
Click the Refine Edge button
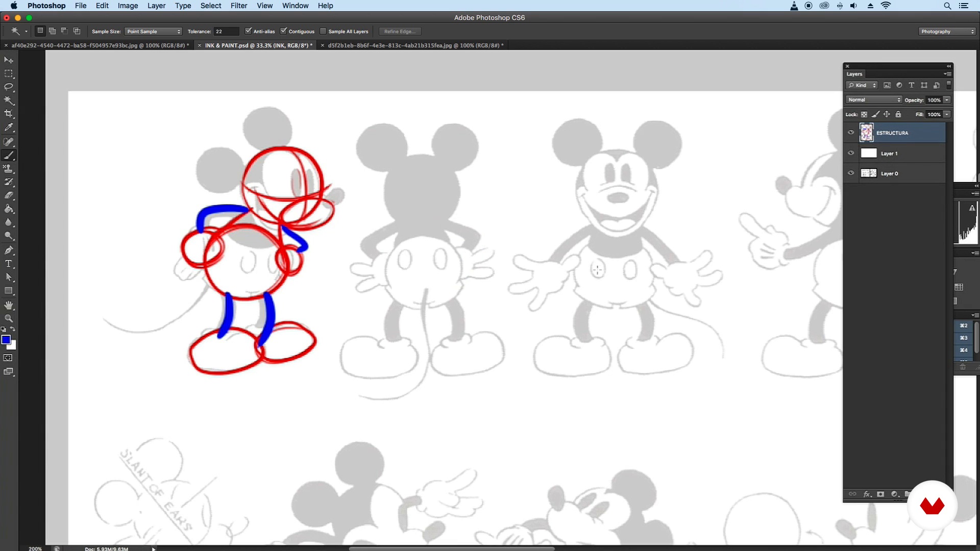coord(400,32)
